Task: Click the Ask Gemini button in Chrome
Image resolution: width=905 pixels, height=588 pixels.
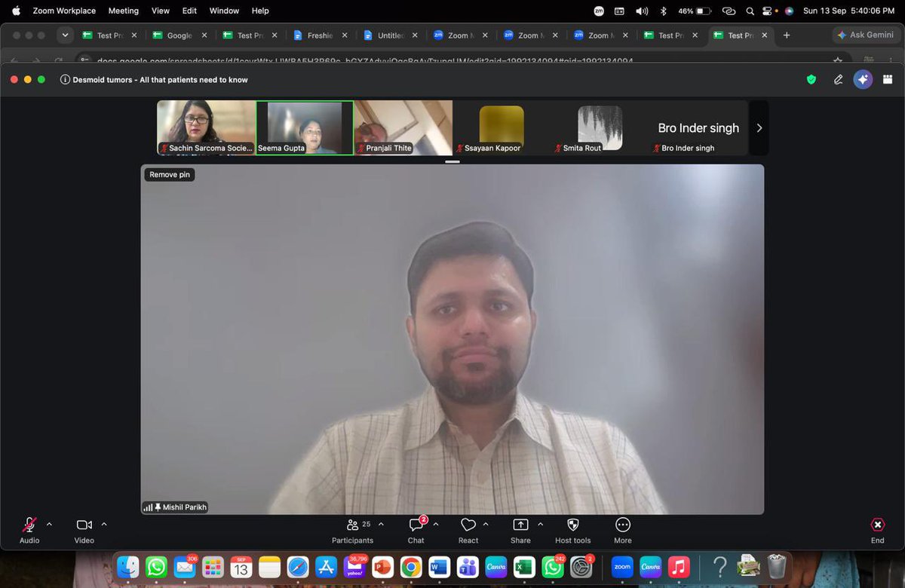Action: 865,35
